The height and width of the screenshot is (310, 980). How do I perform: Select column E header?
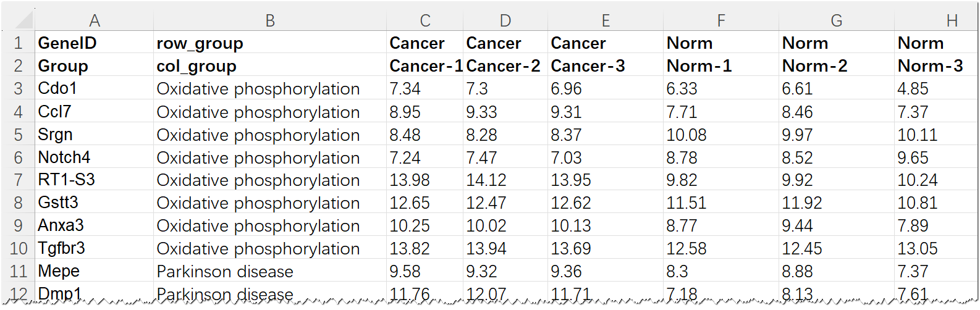(606, 20)
